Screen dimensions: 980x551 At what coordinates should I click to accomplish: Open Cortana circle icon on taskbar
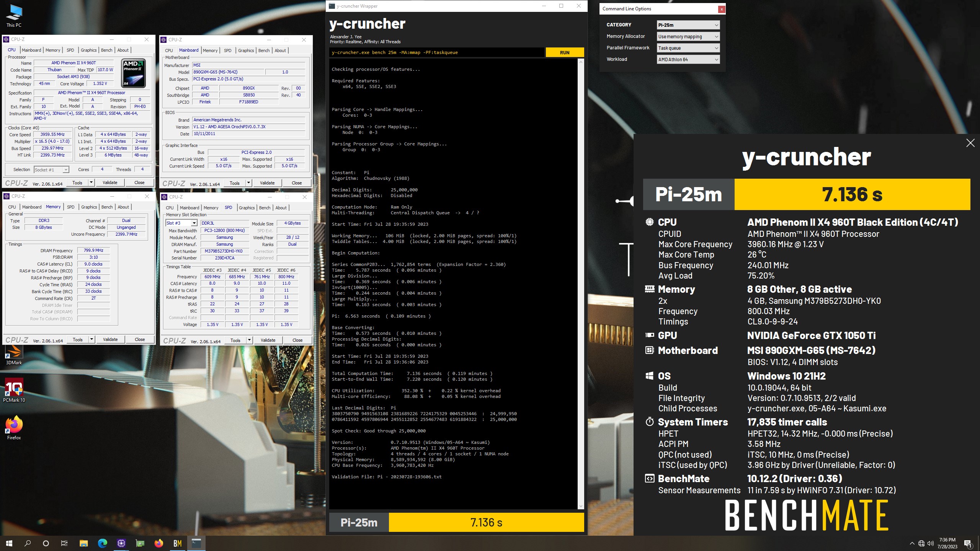46,543
